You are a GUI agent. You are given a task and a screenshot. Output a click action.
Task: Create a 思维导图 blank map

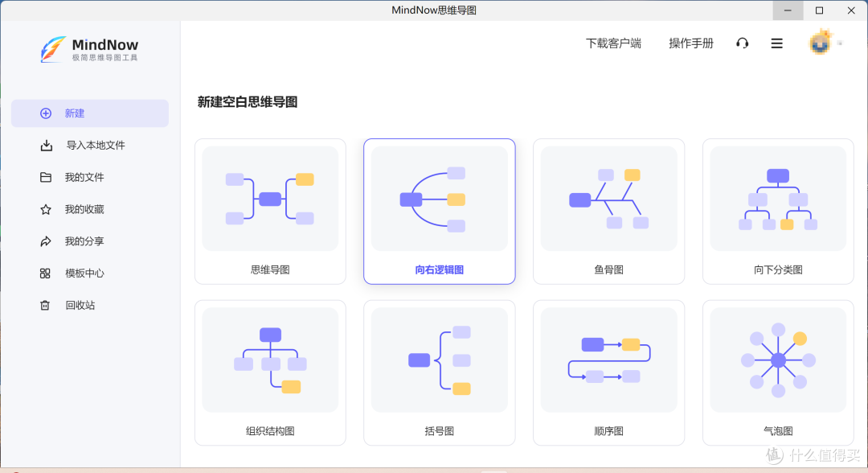click(x=270, y=212)
